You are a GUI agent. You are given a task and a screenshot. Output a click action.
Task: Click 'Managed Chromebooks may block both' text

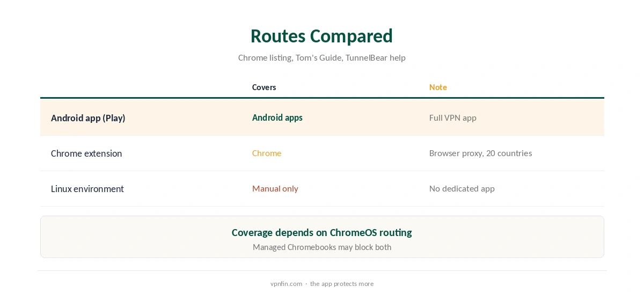(x=322, y=247)
